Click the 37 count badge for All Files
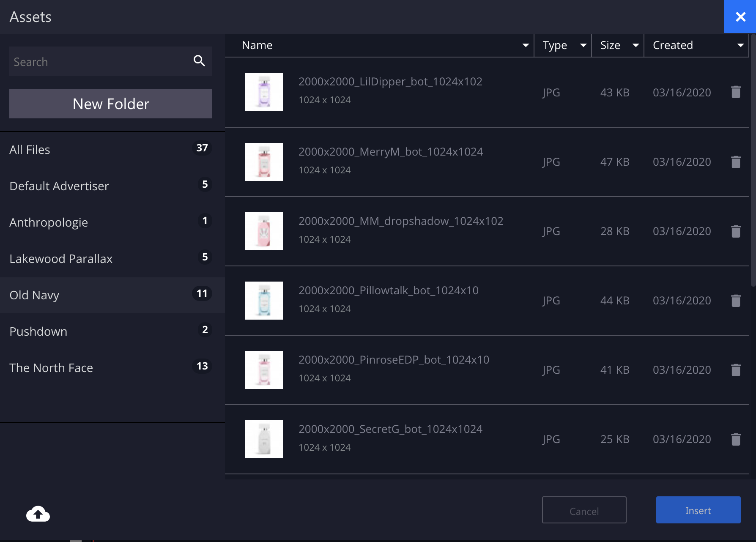The width and height of the screenshot is (756, 542). 202,148
